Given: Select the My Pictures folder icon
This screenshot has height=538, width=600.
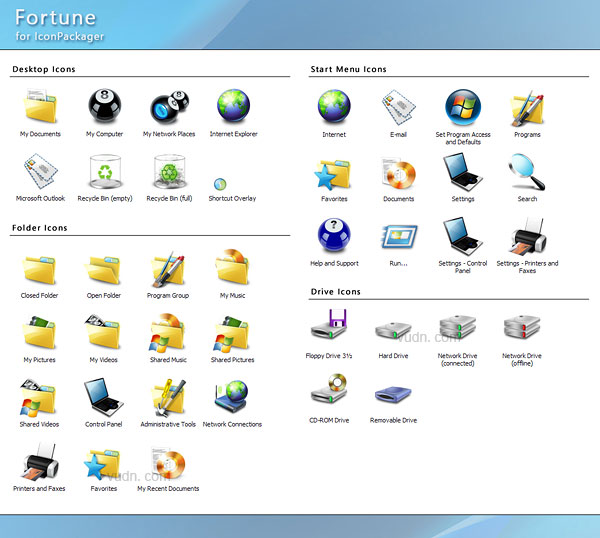Looking at the screenshot, I should pyautogui.click(x=39, y=333).
